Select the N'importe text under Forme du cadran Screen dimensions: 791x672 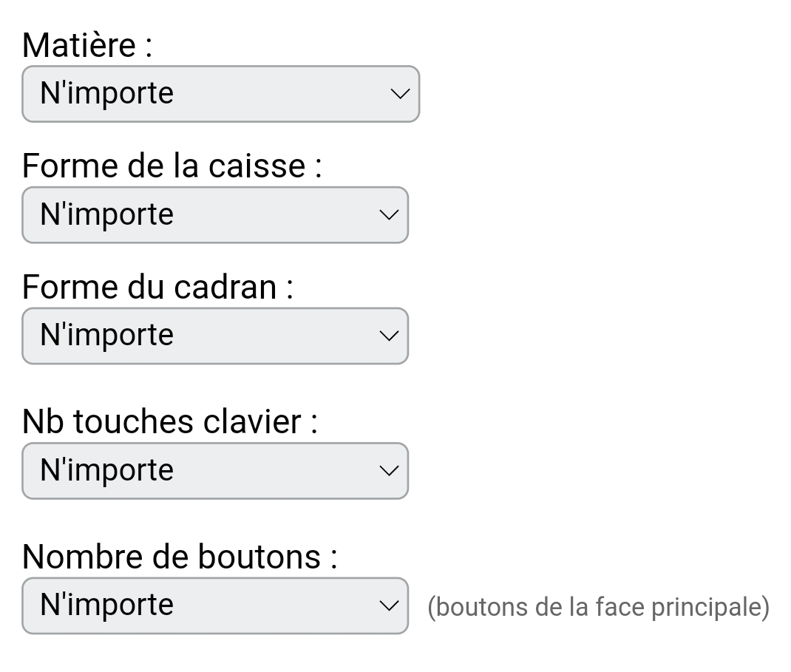click(x=106, y=336)
